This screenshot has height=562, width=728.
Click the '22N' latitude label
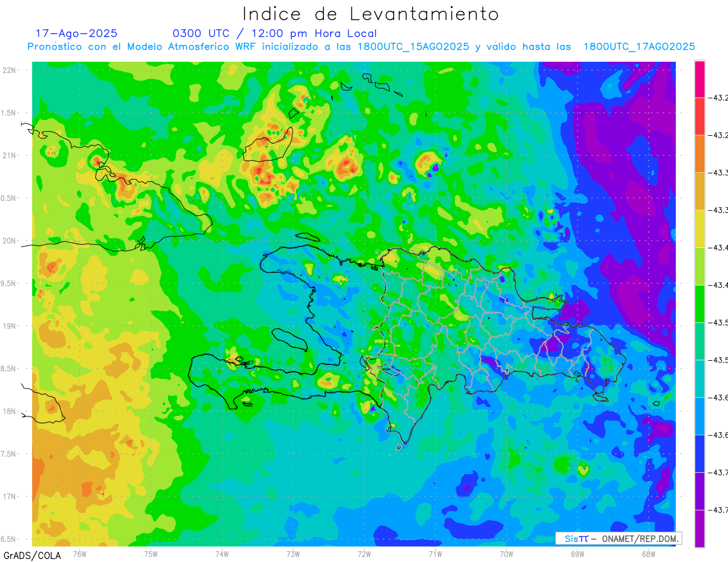click(10, 70)
